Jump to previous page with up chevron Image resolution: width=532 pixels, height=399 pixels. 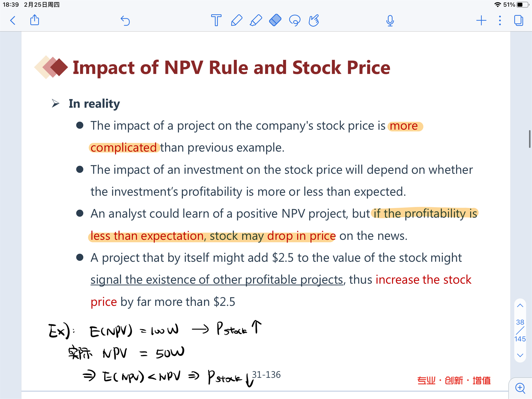(520, 306)
